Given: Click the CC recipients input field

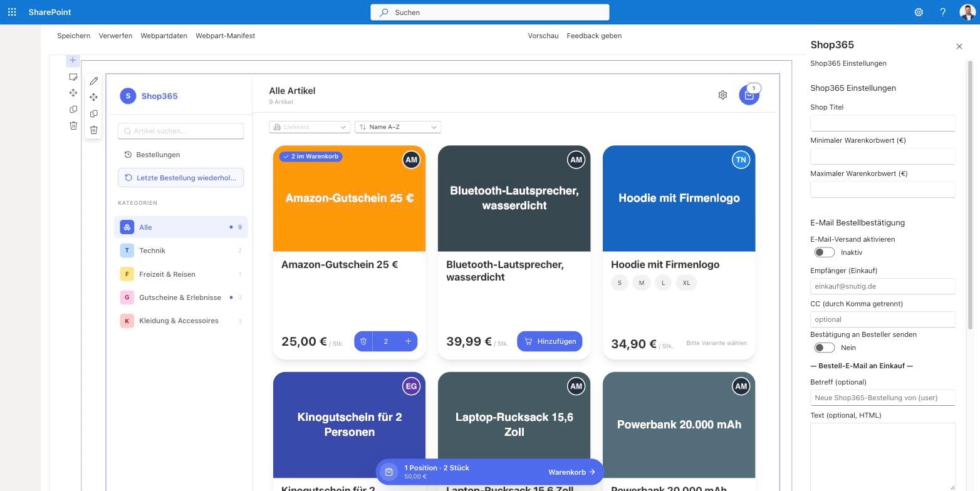Looking at the screenshot, I should pyautogui.click(x=882, y=319).
